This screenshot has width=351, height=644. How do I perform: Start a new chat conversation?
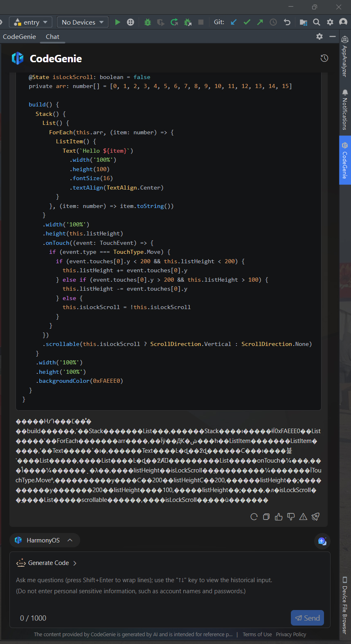[322, 541]
